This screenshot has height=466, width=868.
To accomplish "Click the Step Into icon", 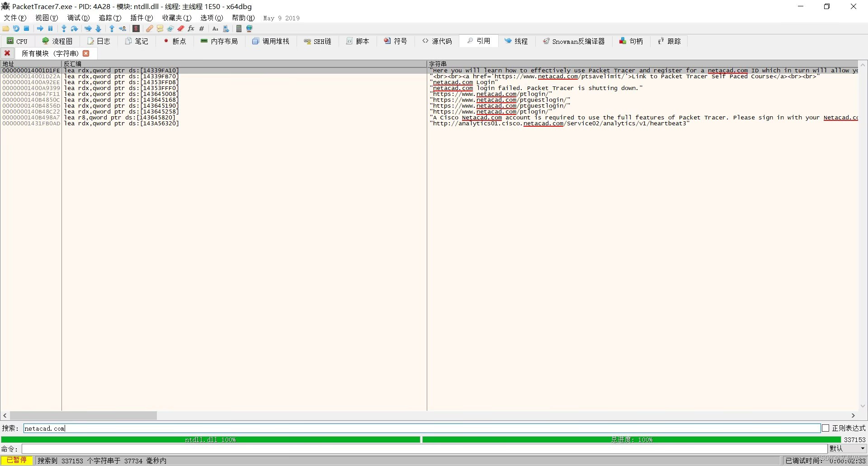I will pyautogui.click(x=64, y=29).
